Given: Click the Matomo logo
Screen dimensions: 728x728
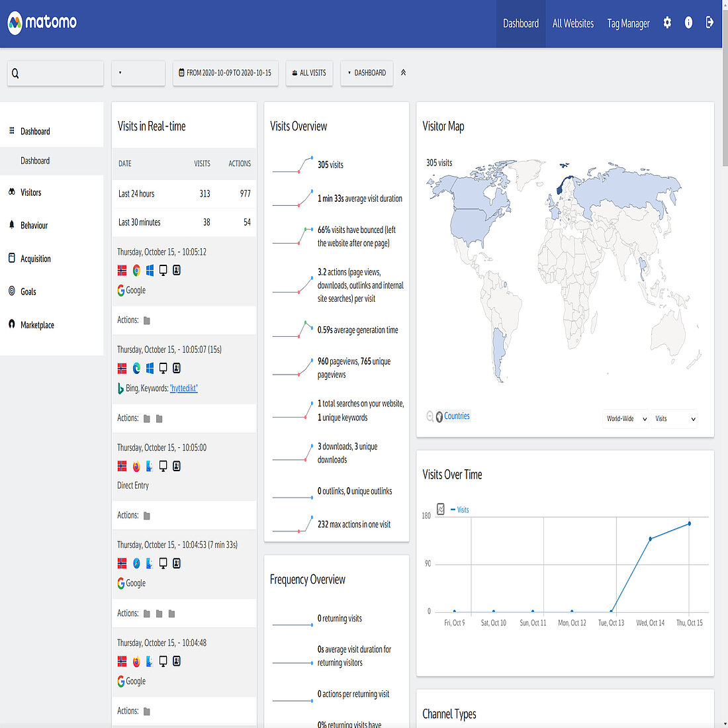Looking at the screenshot, I should 42,23.
